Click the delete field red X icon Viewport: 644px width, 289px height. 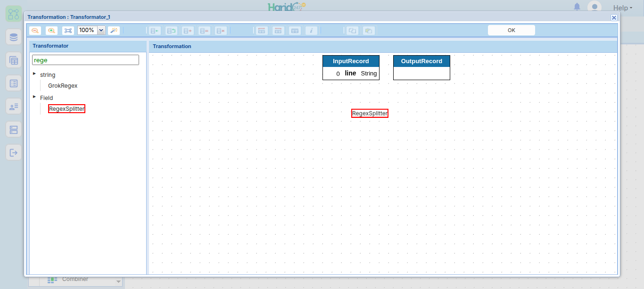221,30
